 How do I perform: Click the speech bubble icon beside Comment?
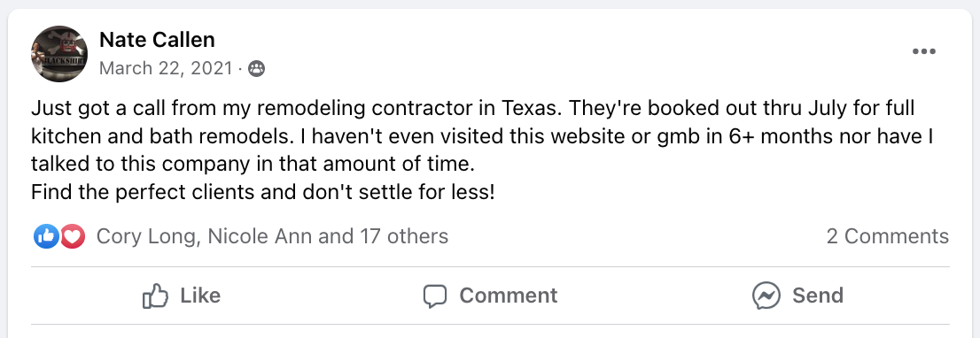[435, 296]
